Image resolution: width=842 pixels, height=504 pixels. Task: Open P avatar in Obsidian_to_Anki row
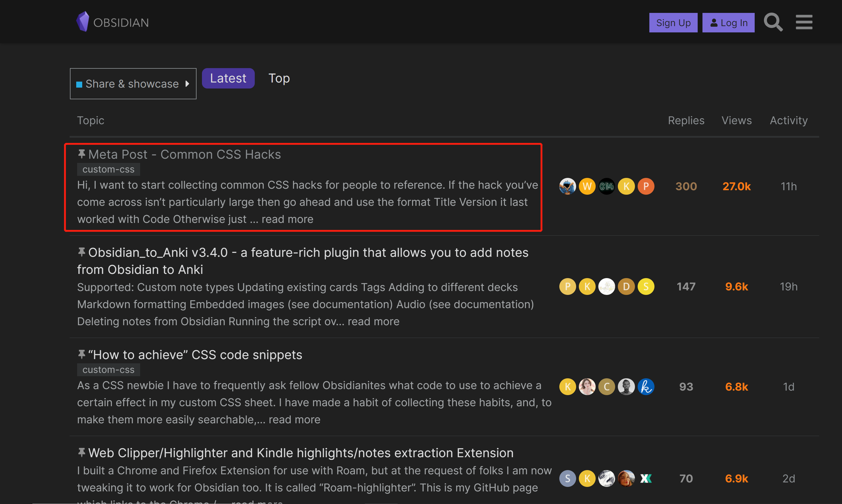pyautogui.click(x=567, y=286)
